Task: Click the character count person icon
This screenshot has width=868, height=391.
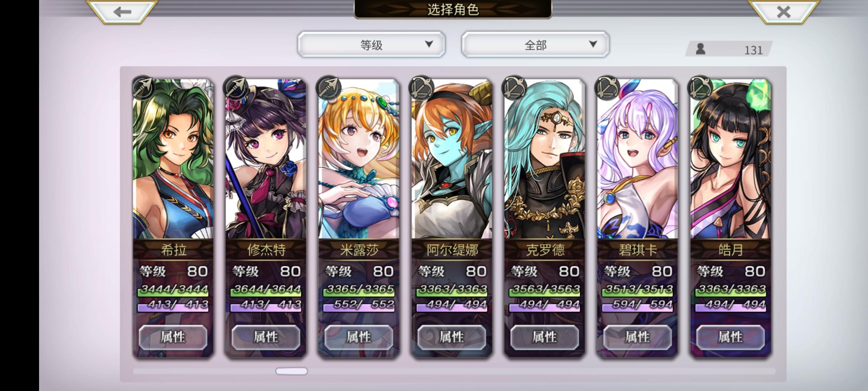Action: (701, 49)
